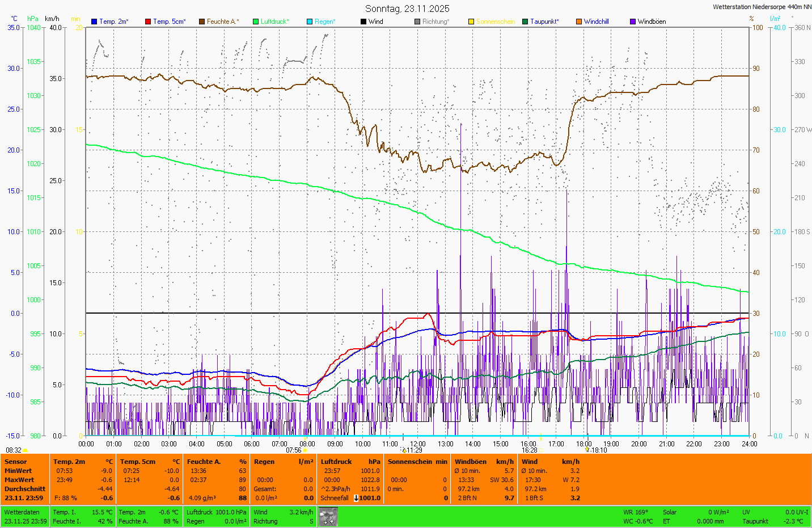Click the purple Windböen legend square

[633, 22]
